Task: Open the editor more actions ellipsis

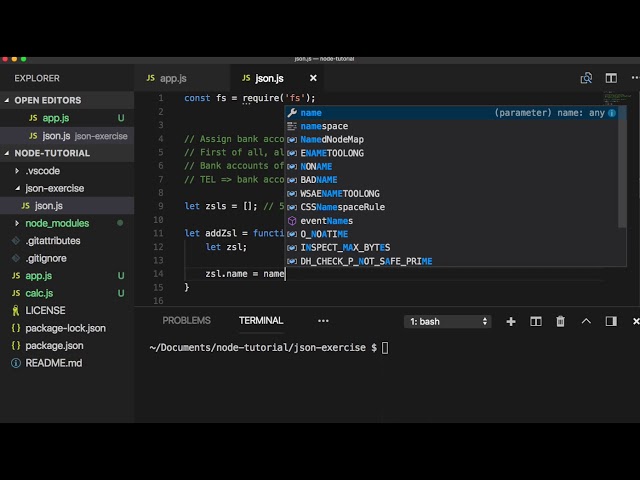Action: 635,78
